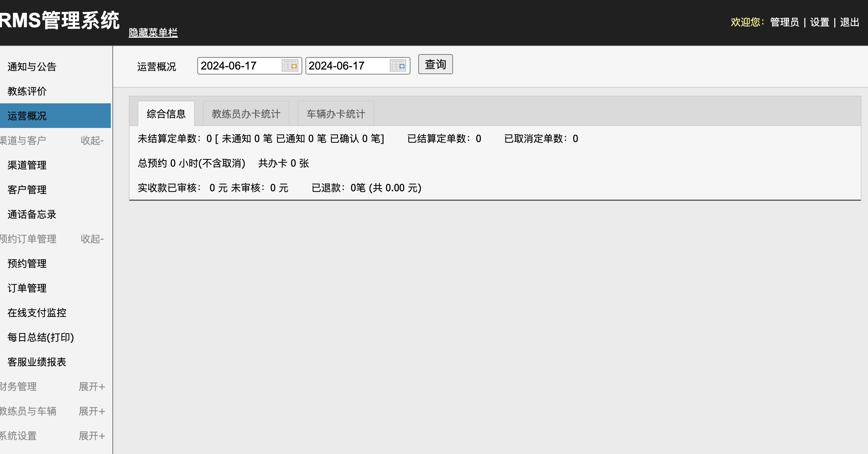Image resolution: width=868 pixels, height=454 pixels.
Task: Switch to 教练员办卡统计 tab
Action: (x=246, y=114)
